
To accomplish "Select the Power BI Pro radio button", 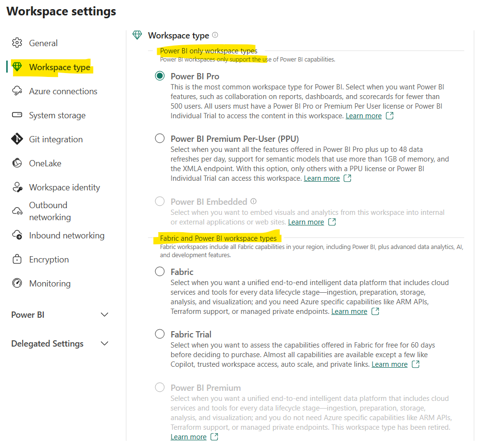I will (160, 76).
